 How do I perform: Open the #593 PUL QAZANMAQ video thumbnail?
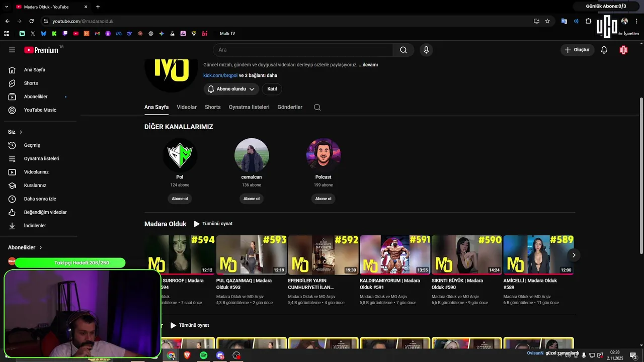(x=252, y=255)
